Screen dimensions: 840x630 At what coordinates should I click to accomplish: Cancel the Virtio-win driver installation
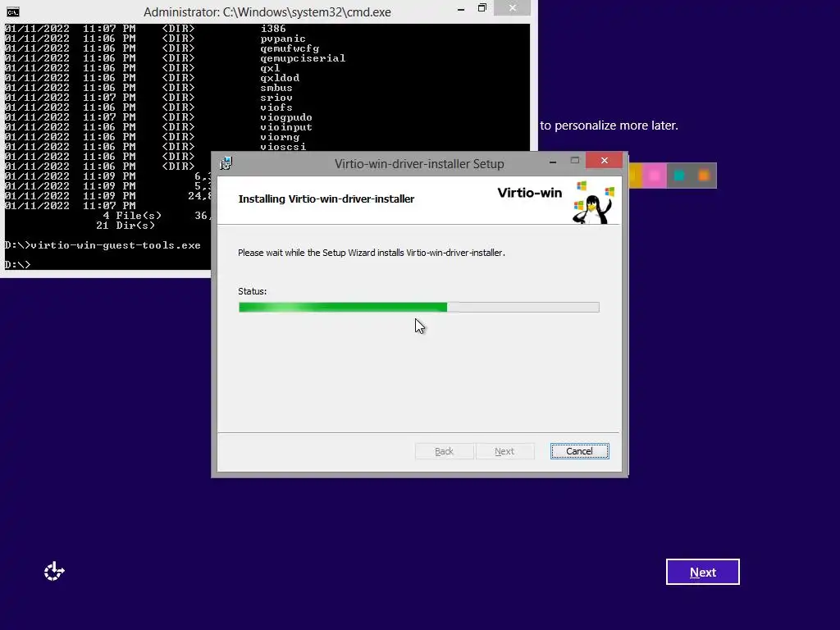[579, 451]
